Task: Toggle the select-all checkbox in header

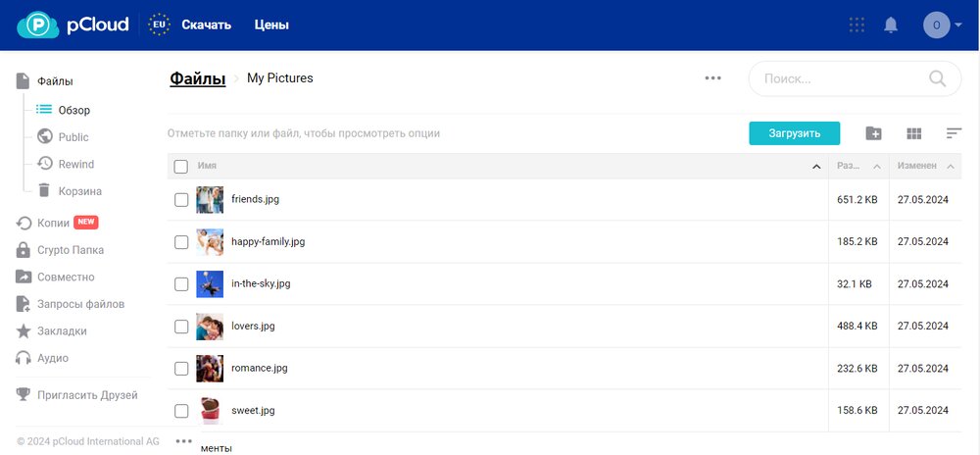Action: [x=181, y=167]
